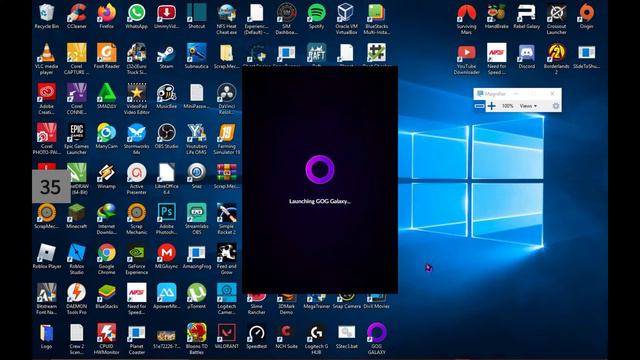Click the Internet Download Manager icon
640x360 pixels.
[107, 219]
